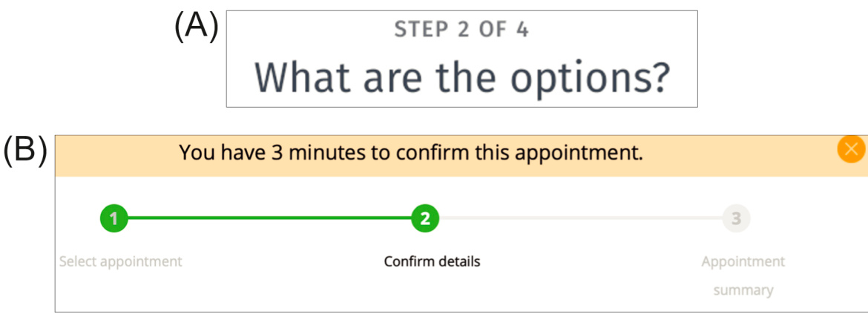Screen dimensions: 868x314
Task: Click the green step 1 circle
Action: tap(114, 218)
